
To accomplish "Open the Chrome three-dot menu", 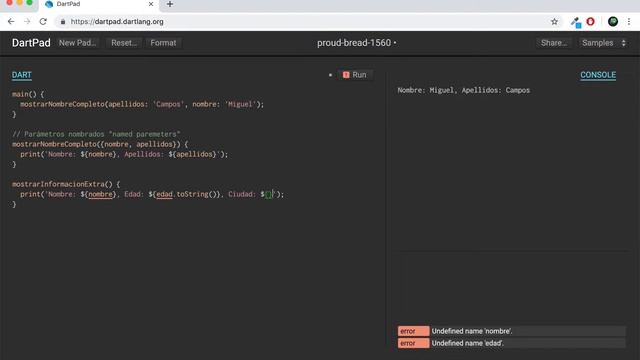I will [629, 22].
